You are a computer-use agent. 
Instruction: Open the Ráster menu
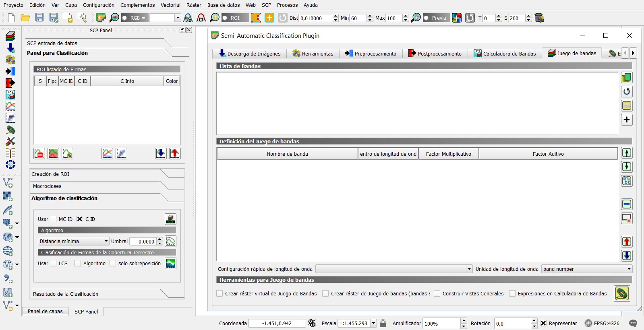194,5
